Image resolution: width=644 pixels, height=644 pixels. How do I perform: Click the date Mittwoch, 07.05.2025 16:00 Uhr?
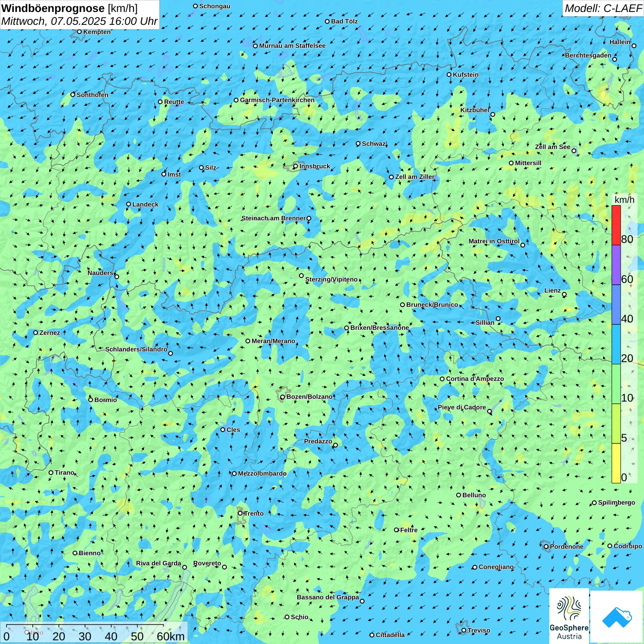79,21
